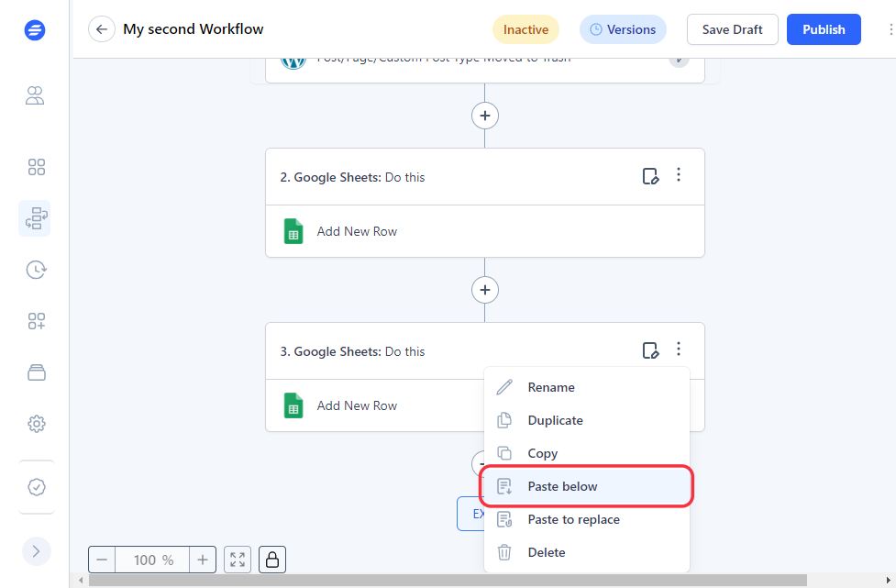Click the inbox icon in the sidebar
This screenshot has width=896, height=588.
pos(36,372)
